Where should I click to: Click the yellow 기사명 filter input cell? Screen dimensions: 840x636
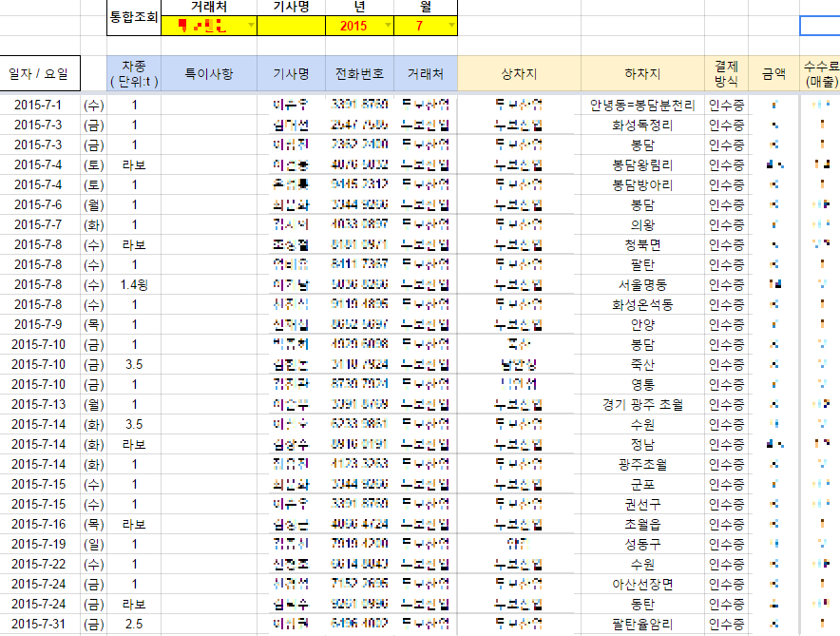291,26
